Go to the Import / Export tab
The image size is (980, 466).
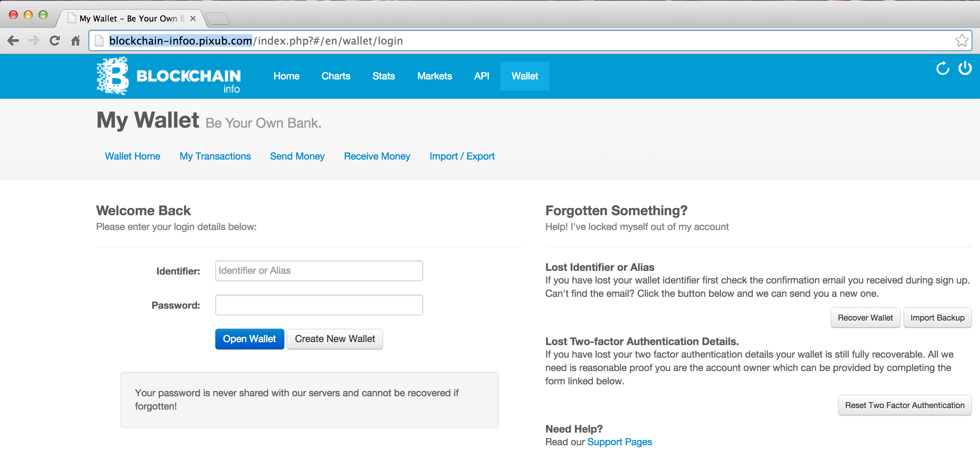point(462,156)
